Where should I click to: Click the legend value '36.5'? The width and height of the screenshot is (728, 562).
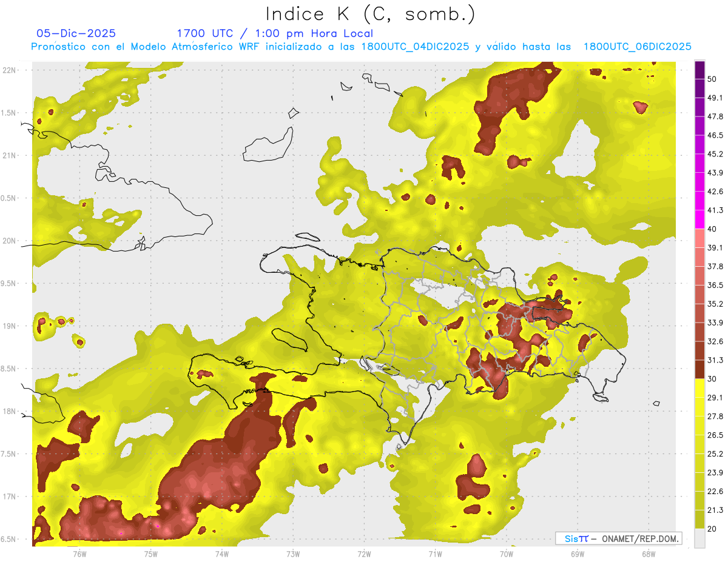coord(715,285)
